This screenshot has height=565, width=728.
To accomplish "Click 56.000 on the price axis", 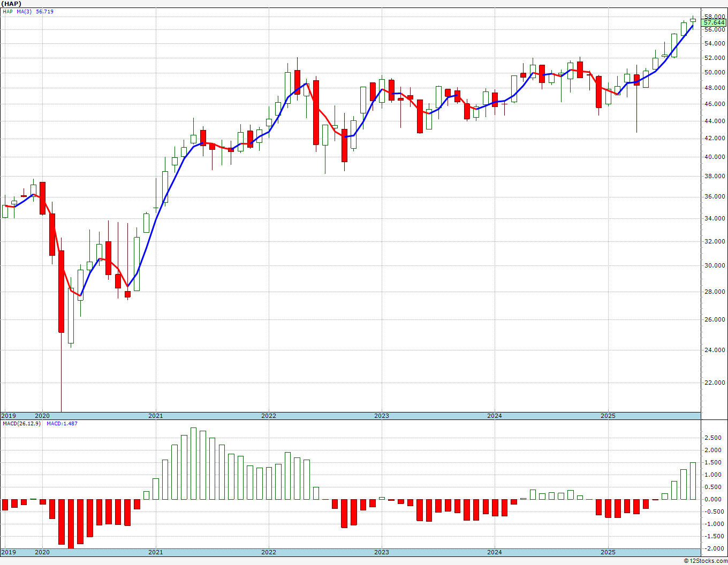I will point(715,29).
